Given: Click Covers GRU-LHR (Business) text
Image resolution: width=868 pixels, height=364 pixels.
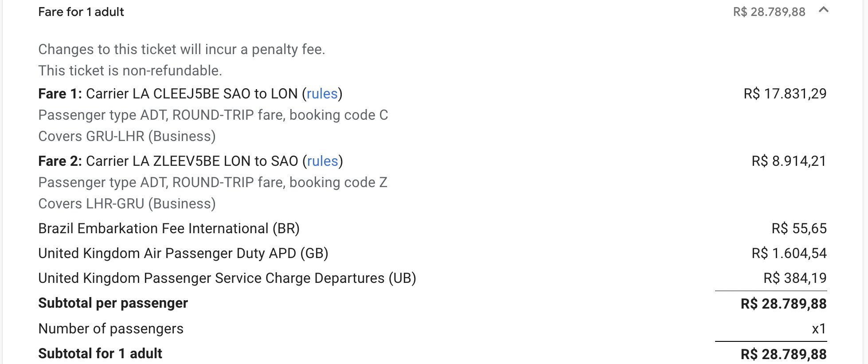Looking at the screenshot, I should pos(127,136).
